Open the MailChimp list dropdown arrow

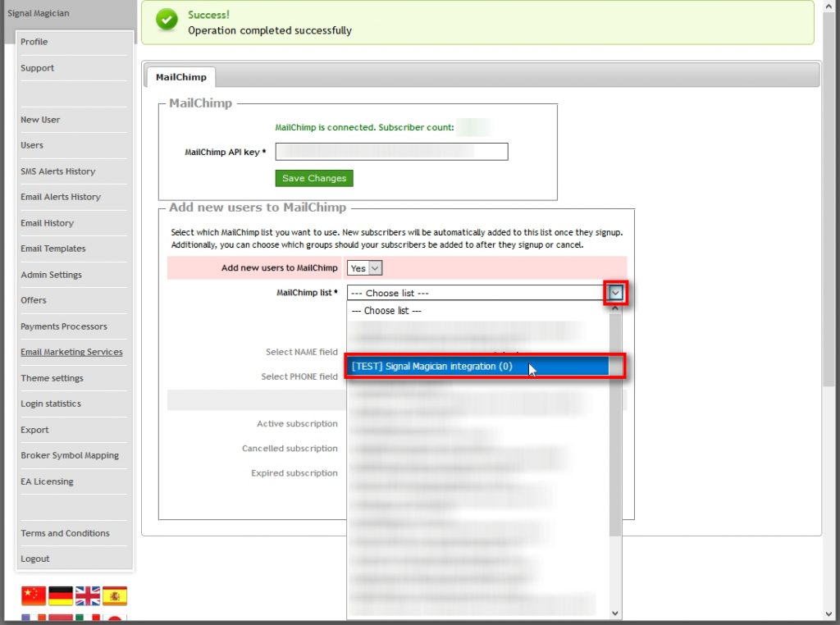(616, 293)
